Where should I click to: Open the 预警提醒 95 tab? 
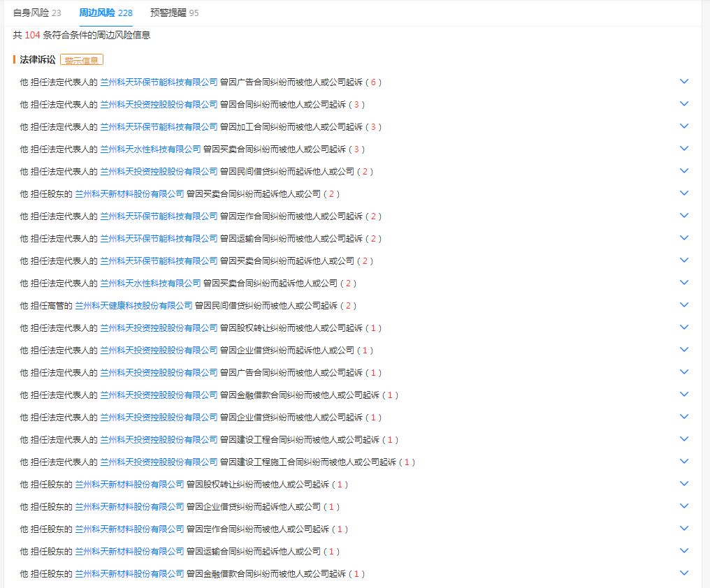click(174, 13)
